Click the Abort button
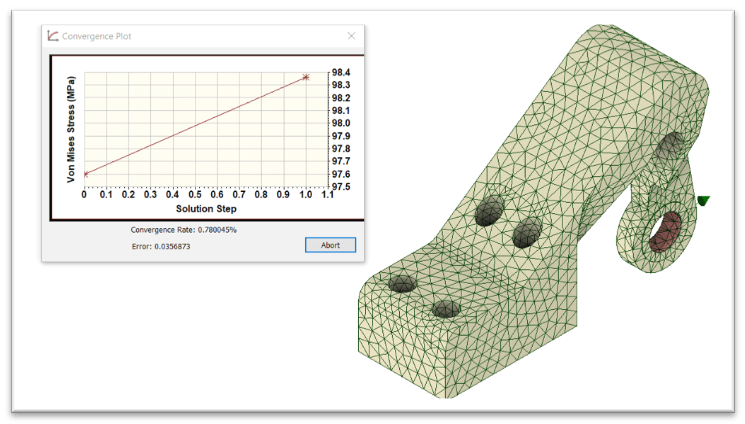The width and height of the screenshot is (745, 424). point(330,245)
